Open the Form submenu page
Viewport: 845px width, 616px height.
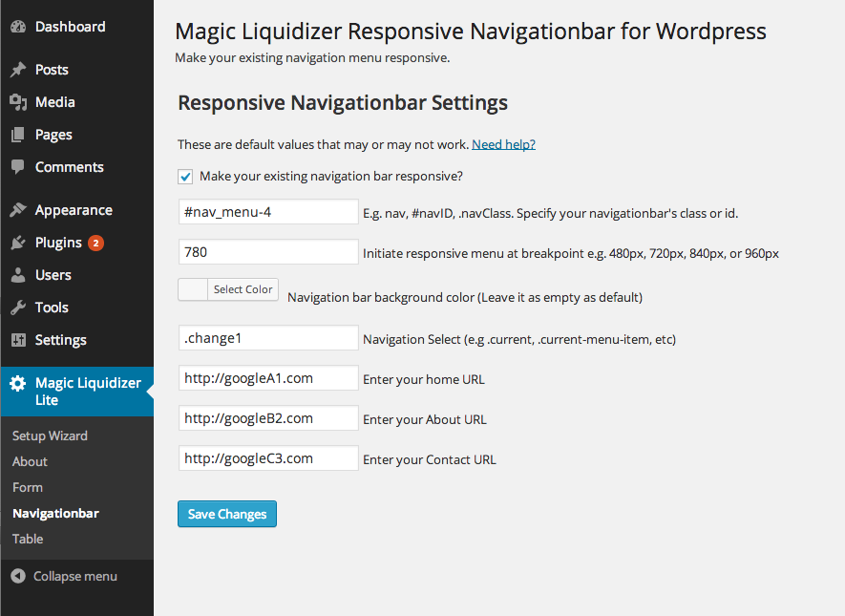pyautogui.click(x=28, y=487)
